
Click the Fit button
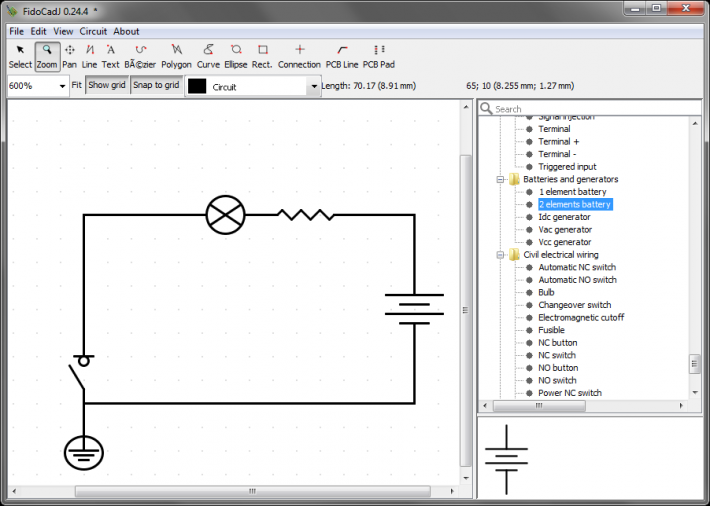pyautogui.click(x=77, y=85)
